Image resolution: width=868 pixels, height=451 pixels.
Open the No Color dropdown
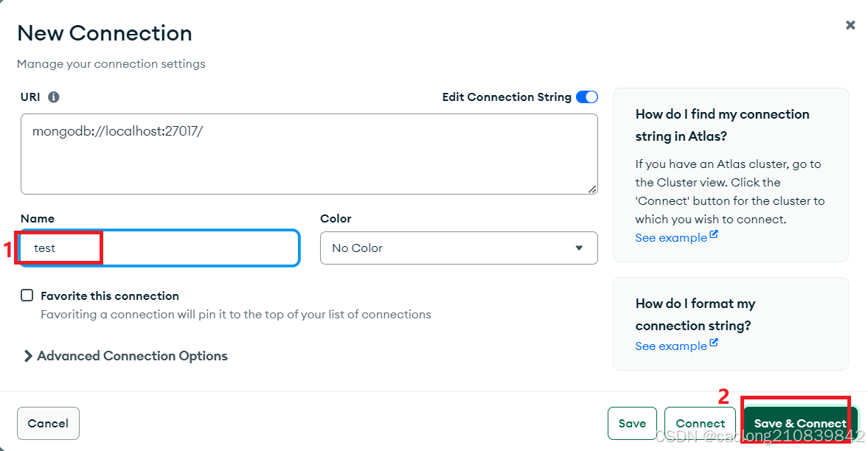[x=458, y=248]
